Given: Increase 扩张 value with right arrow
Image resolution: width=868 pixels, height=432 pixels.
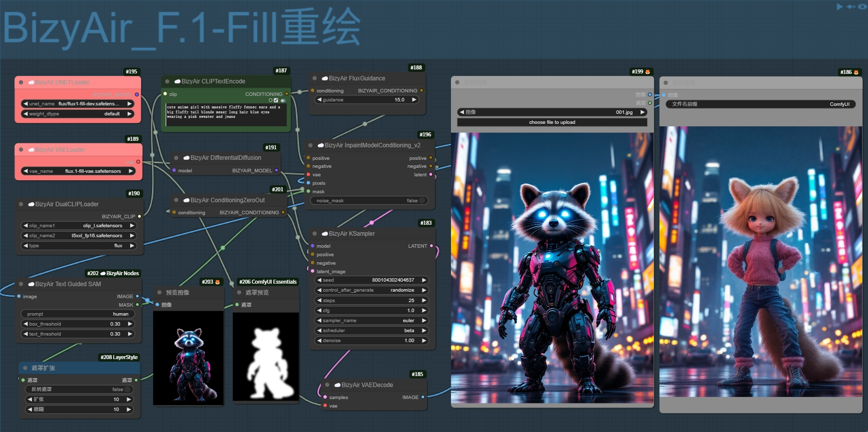Looking at the screenshot, I should pos(129,400).
